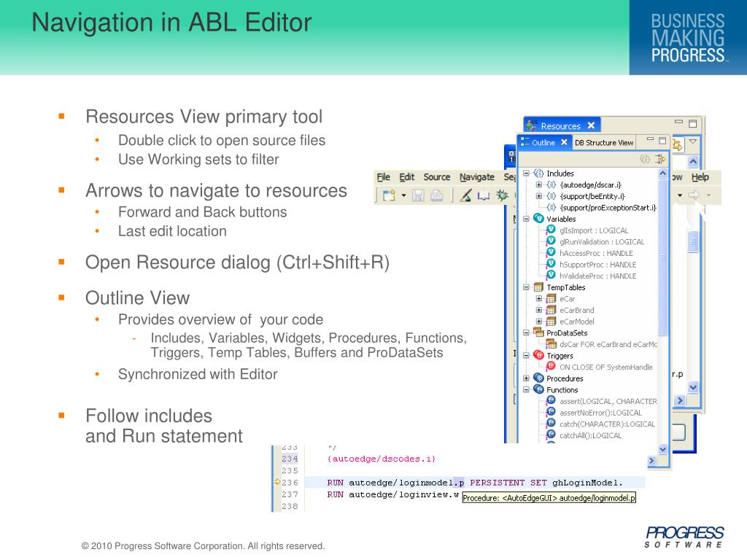The image size is (747, 560).
Task: Open the dropdown next to Forward arrow
Action: (708, 195)
